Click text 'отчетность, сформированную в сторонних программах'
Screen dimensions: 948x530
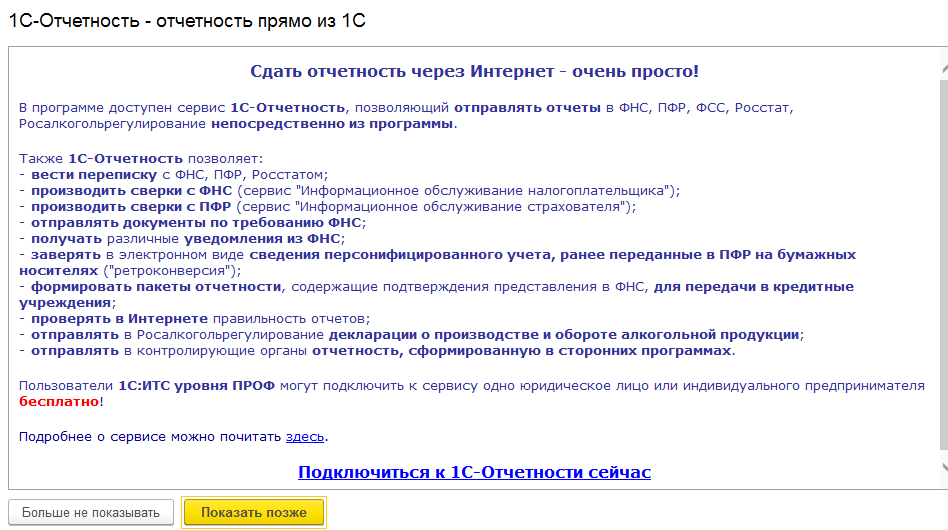coord(522,351)
